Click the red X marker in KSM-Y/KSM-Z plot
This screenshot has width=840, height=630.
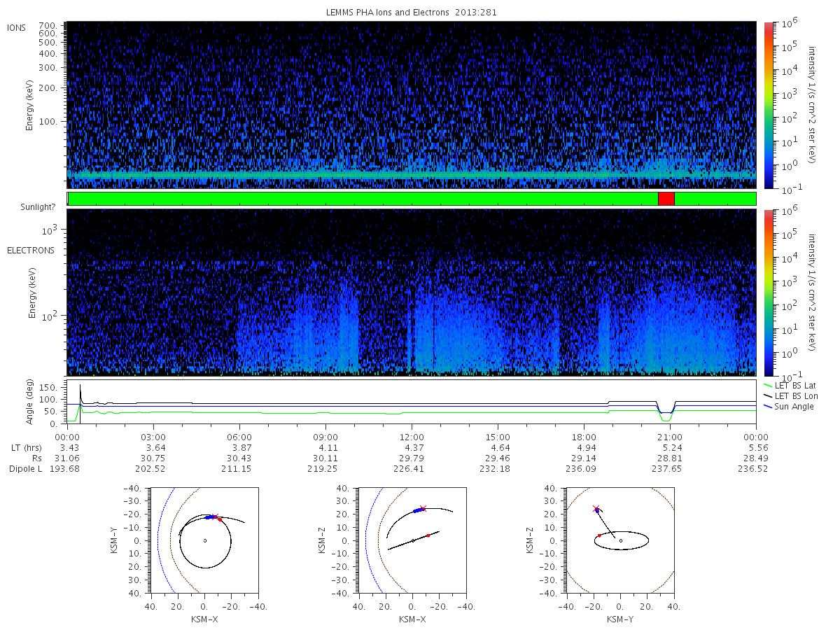point(596,509)
